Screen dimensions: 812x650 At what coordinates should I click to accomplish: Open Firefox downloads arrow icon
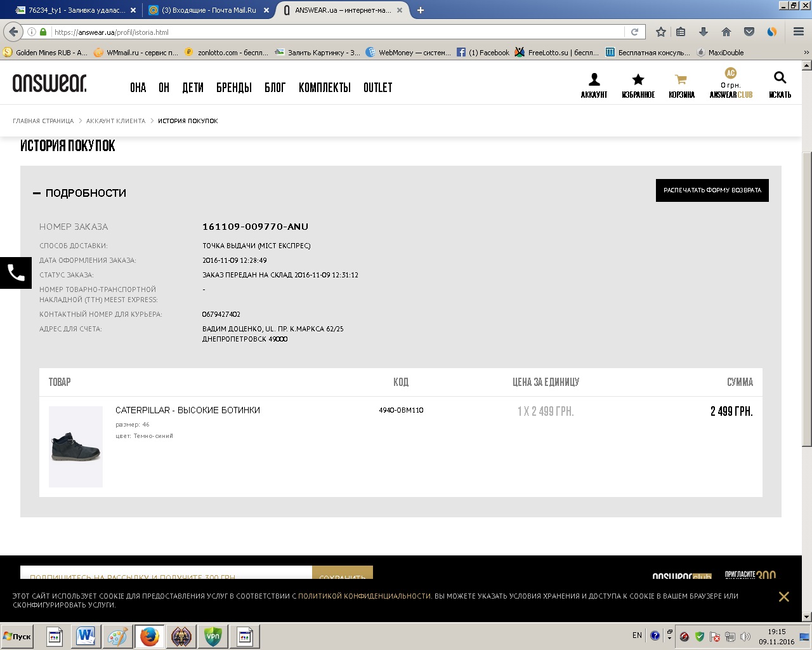click(x=704, y=32)
